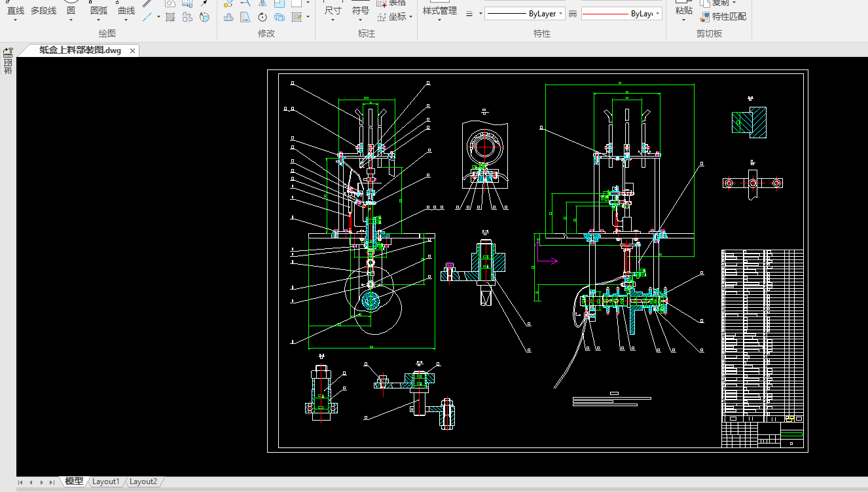Click the icon at the left of the file tab bar

8,51
